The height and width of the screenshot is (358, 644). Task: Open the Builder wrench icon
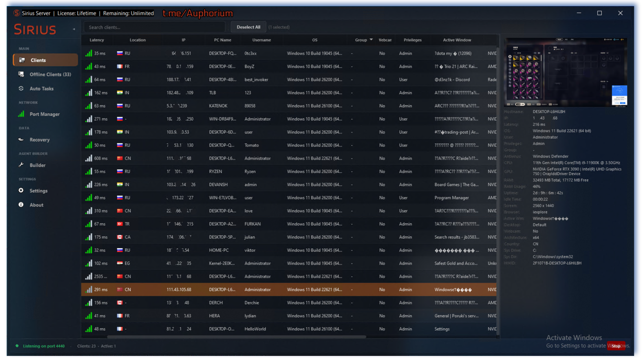point(21,165)
